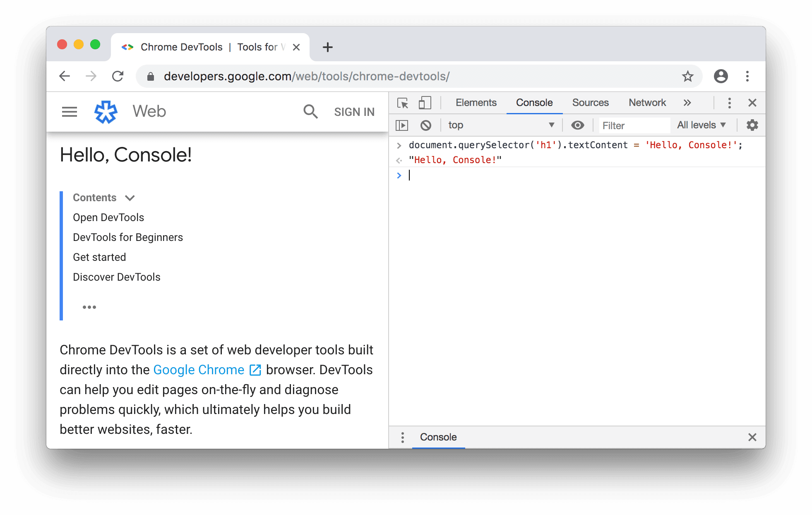Click the Google Chrome hyperlink
Screen dimensions: 812x515
pyautogui.click(x=199, y=369)
